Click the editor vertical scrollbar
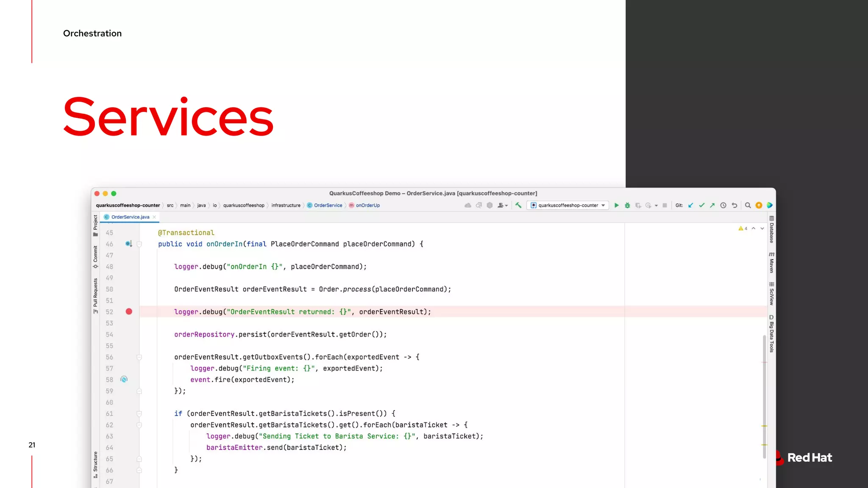Image resolution: width=868 pixels, height=488 pixels. tap(764, 396)
